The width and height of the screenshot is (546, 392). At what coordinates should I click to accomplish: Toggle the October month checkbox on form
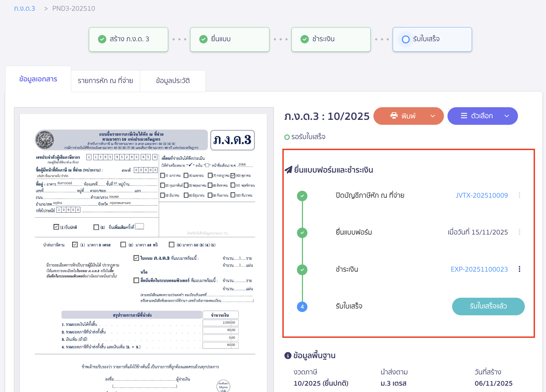click(233, 175)
